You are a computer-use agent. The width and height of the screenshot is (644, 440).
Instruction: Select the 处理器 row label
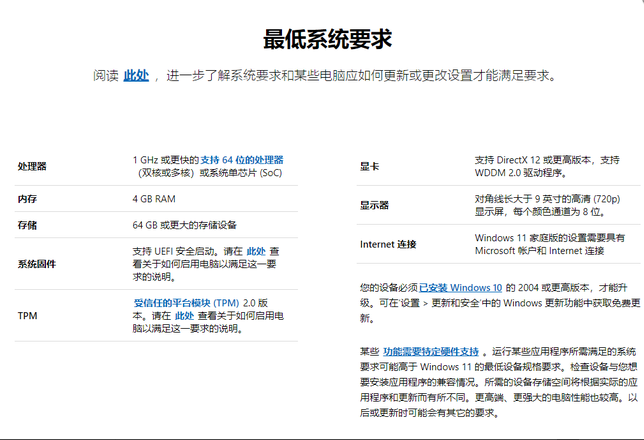(x=33, y=166)
